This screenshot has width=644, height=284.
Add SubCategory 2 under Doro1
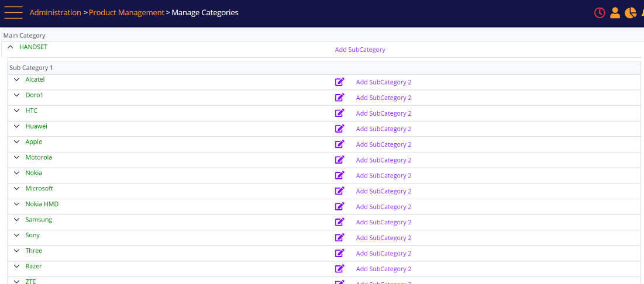click(384, 98)
